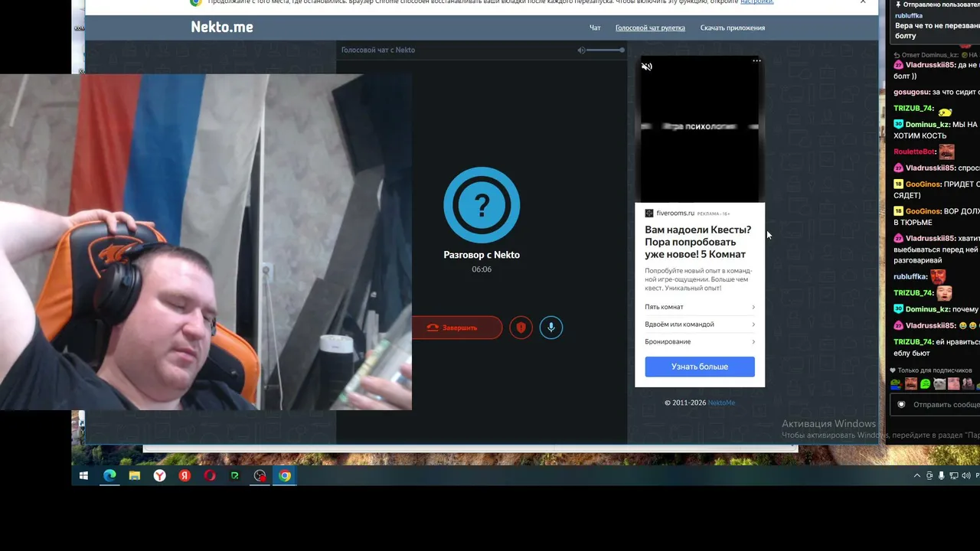The width and height of the screenshot is (980, 551).
Task: Switch to Google Chrome in the taskbar
Action: click(x=285, y=476)
